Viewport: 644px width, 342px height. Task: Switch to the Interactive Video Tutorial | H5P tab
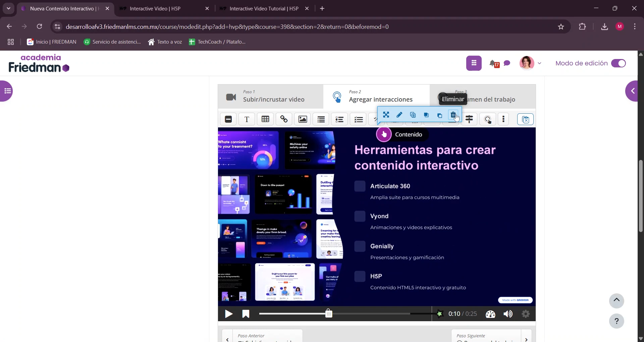click(x=265, y=9)
